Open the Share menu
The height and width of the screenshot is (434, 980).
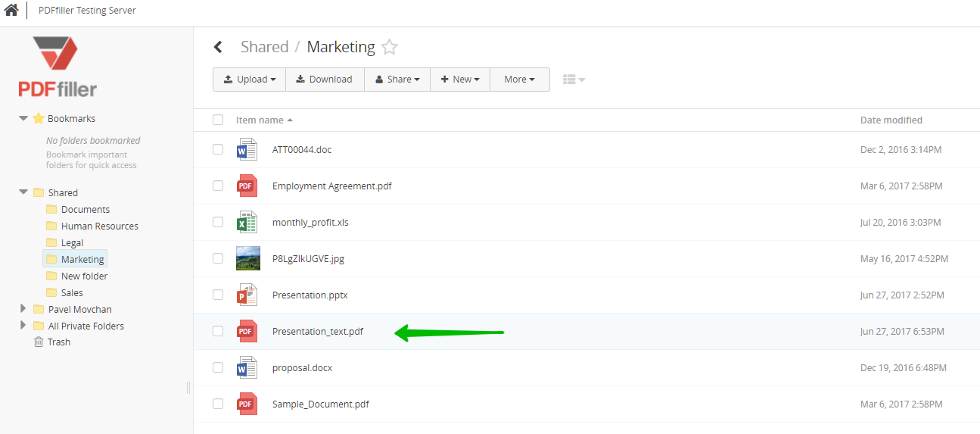coord(397,80)
